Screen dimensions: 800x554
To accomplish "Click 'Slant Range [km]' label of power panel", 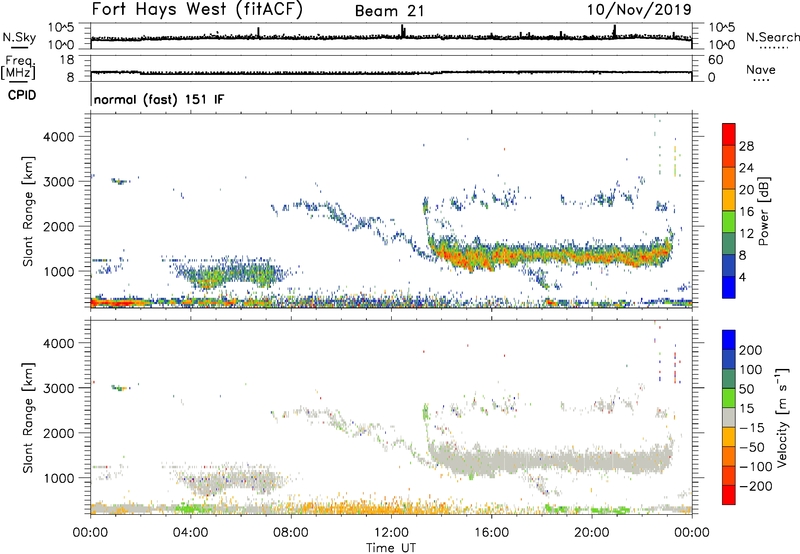I will (29, 211).
